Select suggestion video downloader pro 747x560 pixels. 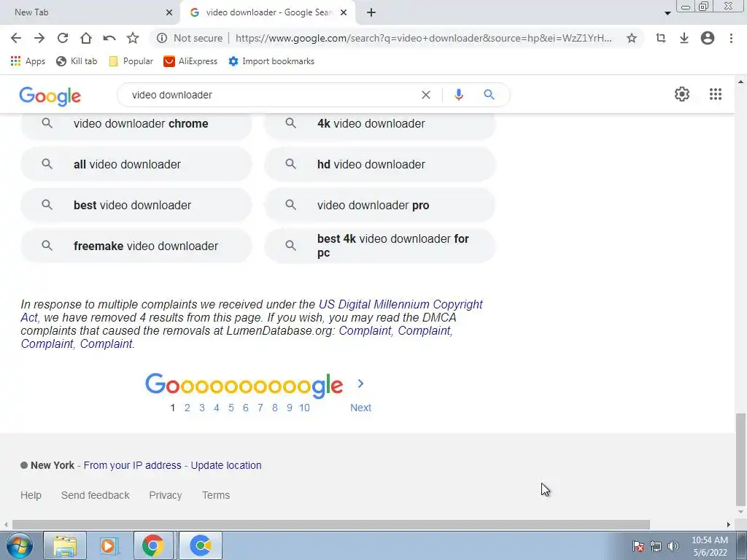pos(379,205)
